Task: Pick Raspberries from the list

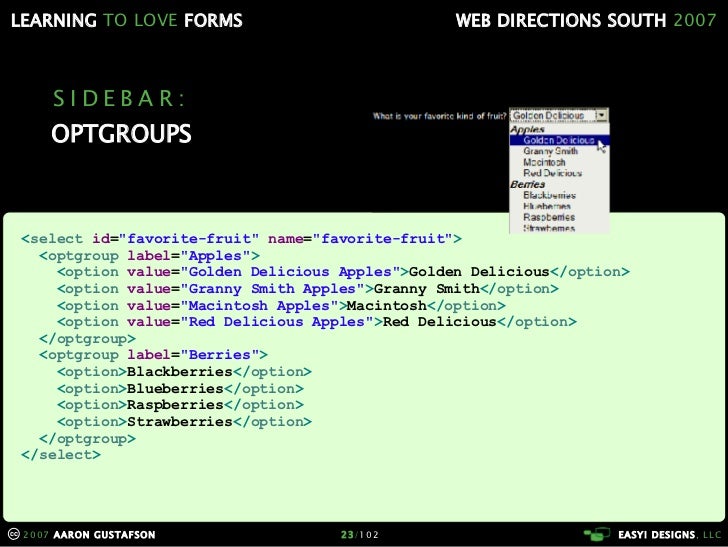Action: coord(549,217)
